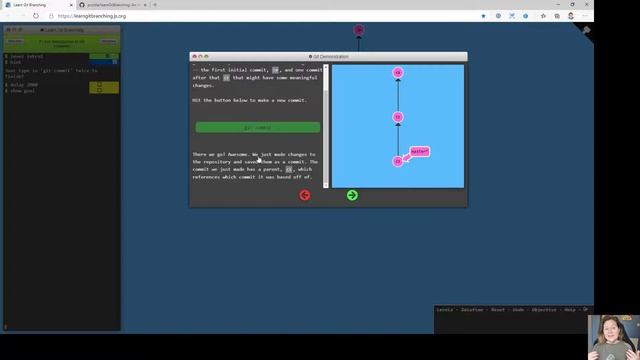Click the right button in green terminal header
This screenshot has height=360, width=640.
tap(109, 41)
